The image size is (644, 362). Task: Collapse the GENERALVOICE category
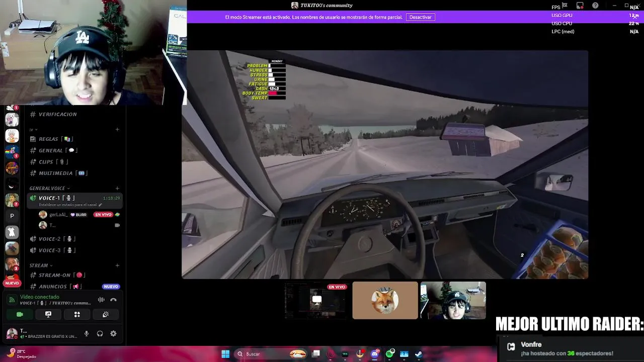tap(49, 188)
